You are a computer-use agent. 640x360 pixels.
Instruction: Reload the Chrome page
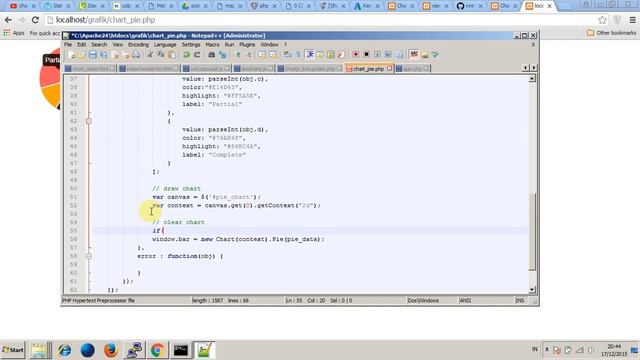tap(36, 20)
